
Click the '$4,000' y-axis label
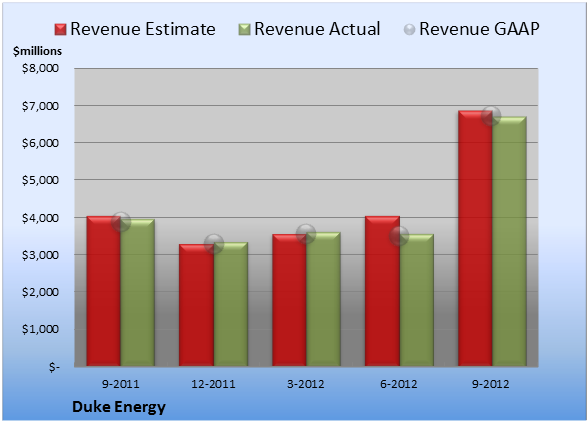(40, 218)
